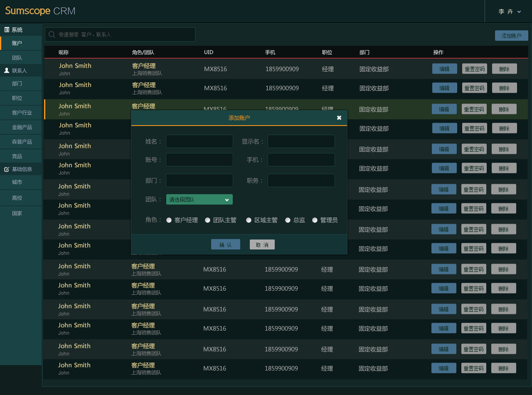Click 编辑 in the highlighted third row

(x=444, y=109)
